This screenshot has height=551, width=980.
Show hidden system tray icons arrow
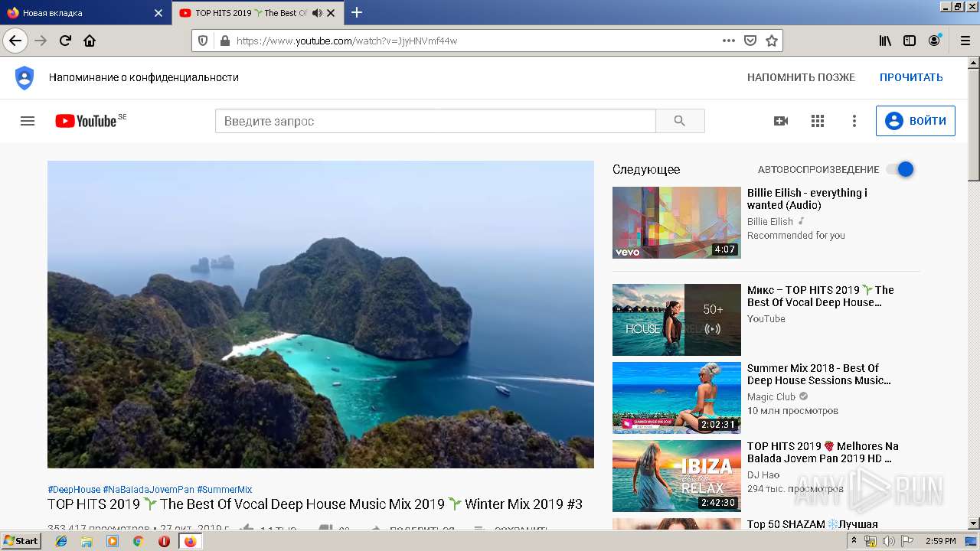(854, 541)
